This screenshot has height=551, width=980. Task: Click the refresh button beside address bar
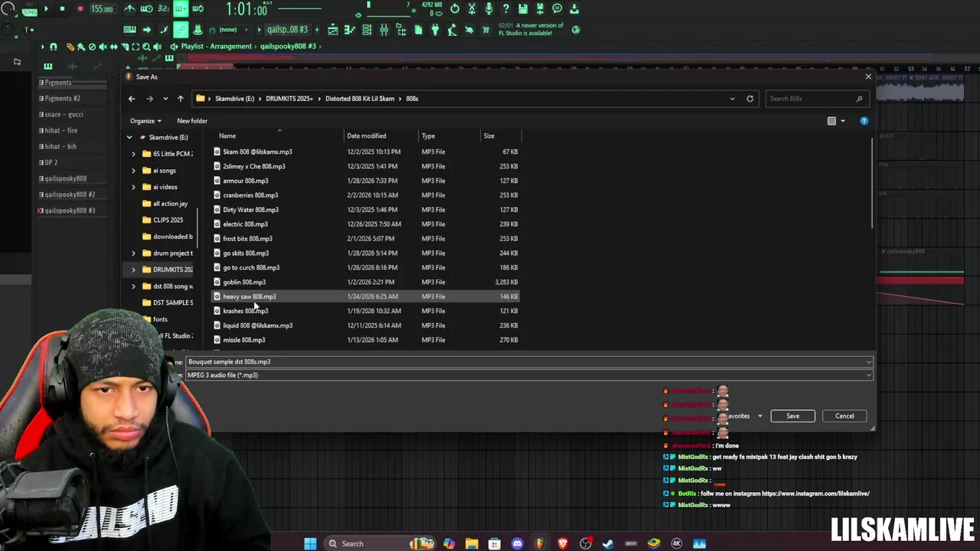tap(750, 99)
